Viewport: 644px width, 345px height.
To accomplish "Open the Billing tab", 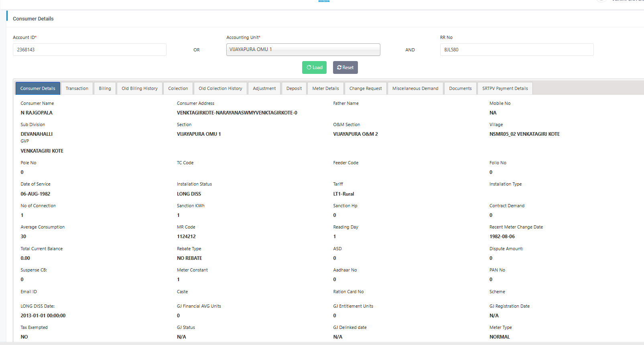I will 105,88.
